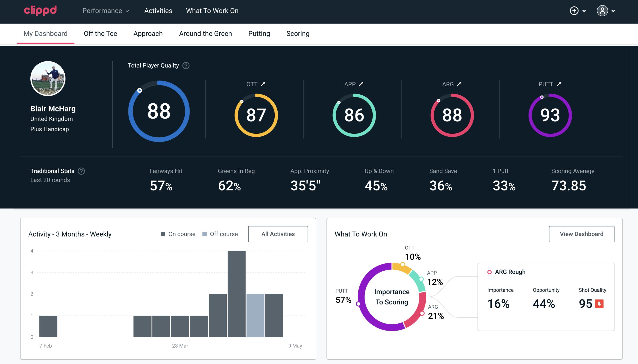The image size is (638, 364).
Task: Click the PUTT performance score circle
Action: click(549, 114)
